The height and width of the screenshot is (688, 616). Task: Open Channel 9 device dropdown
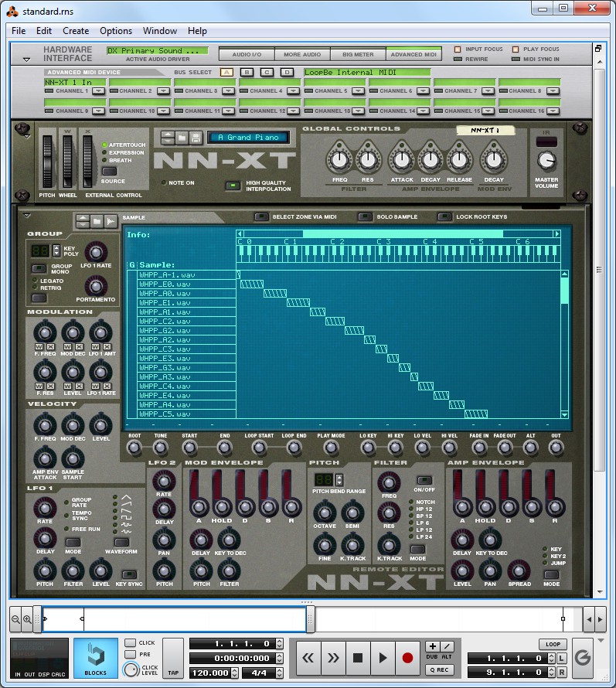pyautogui.click(x=99, y=111)
